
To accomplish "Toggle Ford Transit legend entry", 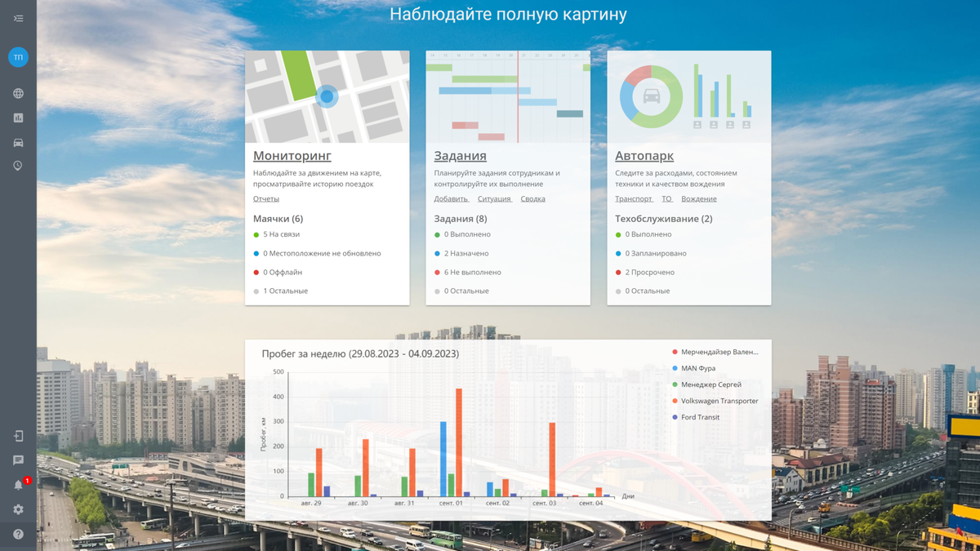I will coord(696,417).
